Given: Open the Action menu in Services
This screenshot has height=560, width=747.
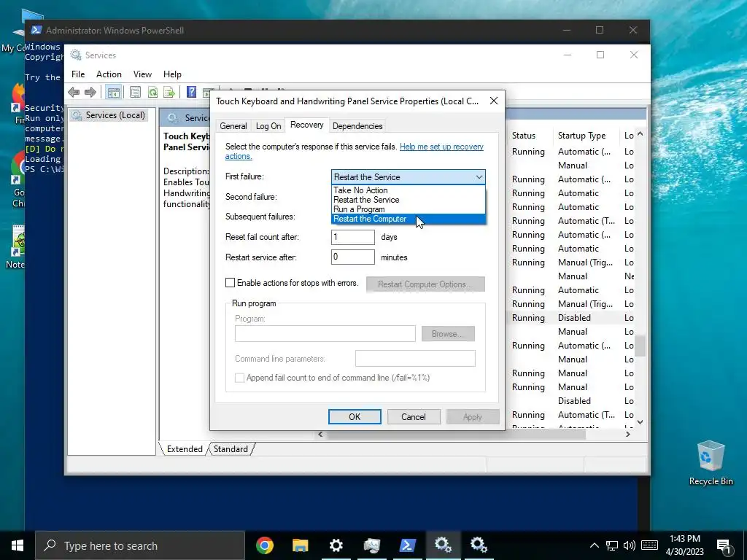Looking at the screenshot, I should tap(109, 74).
